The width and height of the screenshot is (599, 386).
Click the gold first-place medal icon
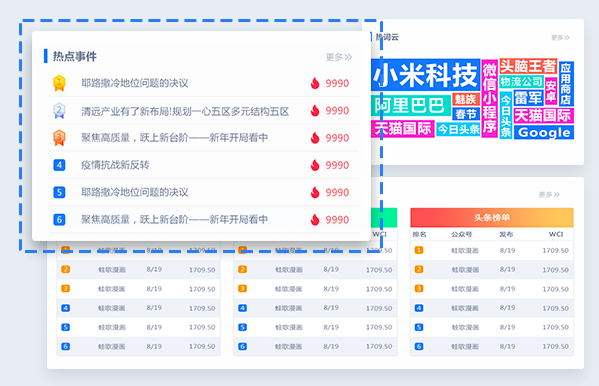[x=59, y=83]
